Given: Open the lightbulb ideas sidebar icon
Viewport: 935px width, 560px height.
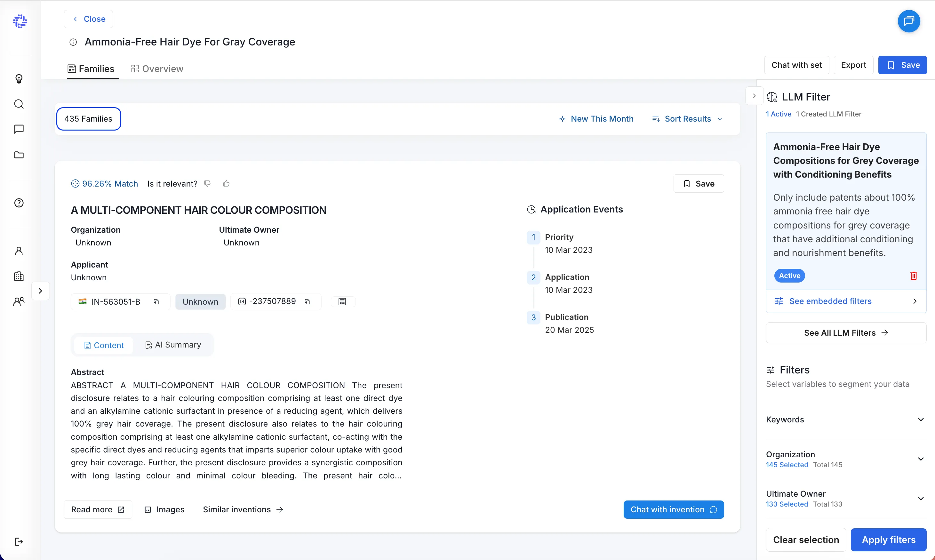Looking at the screenshot, I should click(19, 78).
